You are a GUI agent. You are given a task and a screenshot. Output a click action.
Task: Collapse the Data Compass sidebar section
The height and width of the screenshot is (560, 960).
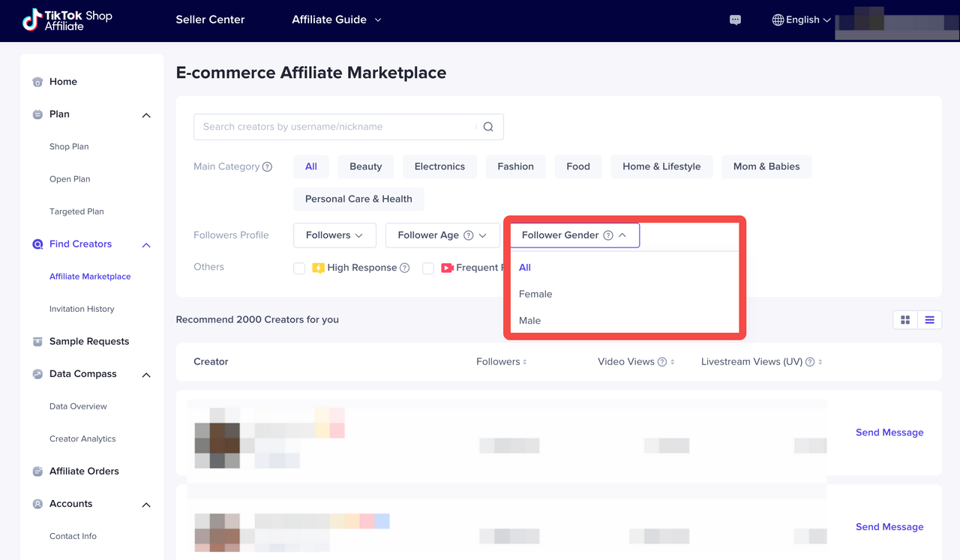tap(146, 375)
